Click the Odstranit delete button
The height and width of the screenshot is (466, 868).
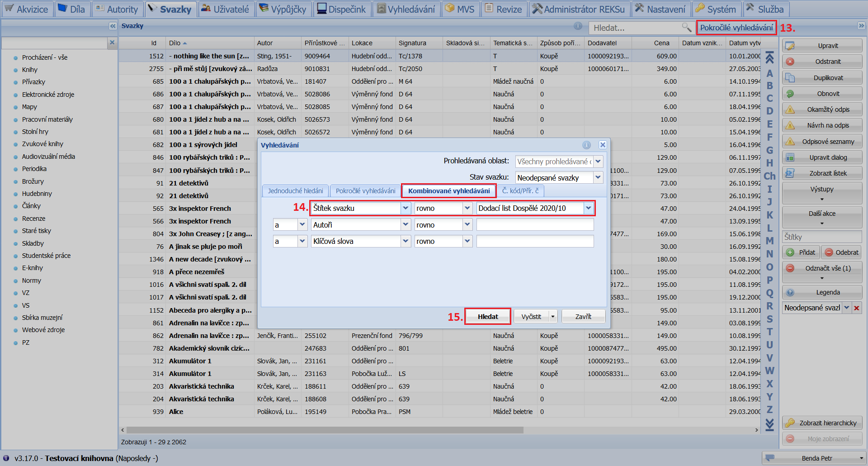pyautogui.click(x=822, y=62)
